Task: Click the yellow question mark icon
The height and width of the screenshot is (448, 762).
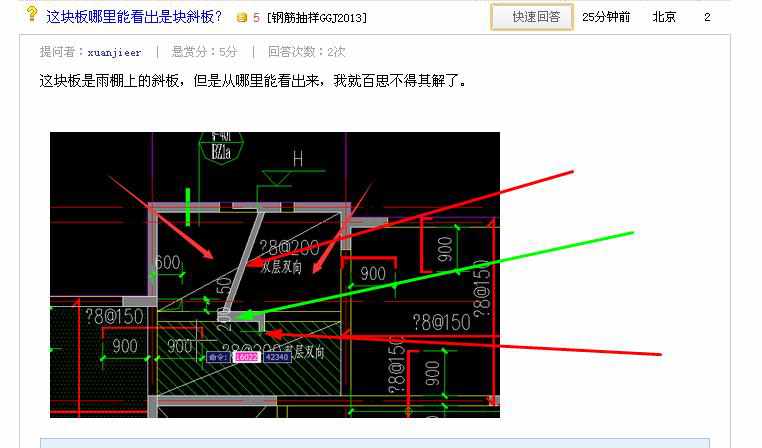Action: pyautogui.click(x=32, y=14)
